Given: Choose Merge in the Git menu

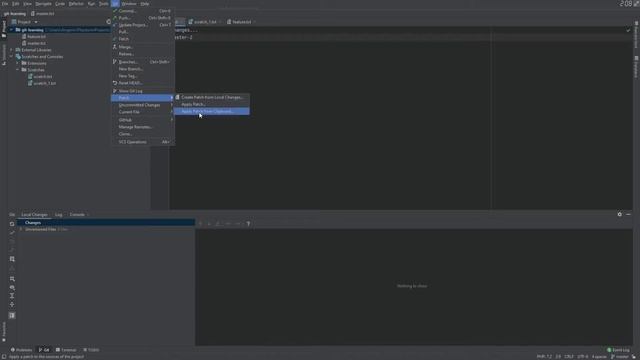Looking at the screenshot, I should point(142,47).
